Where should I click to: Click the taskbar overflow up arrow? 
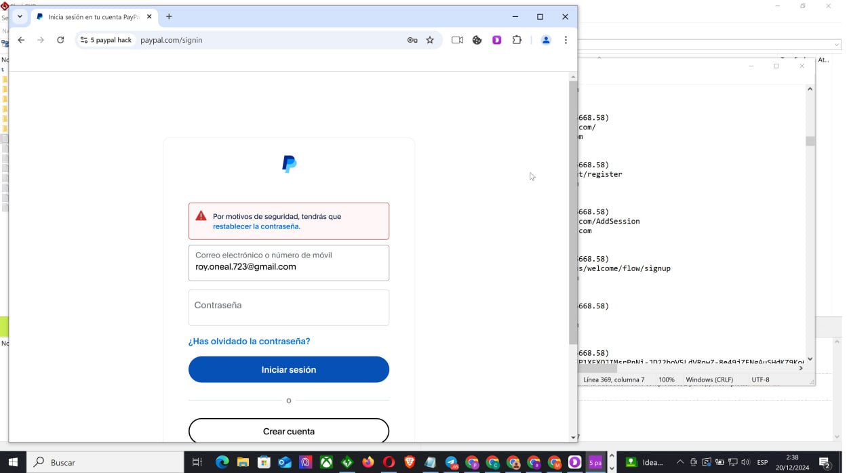pyautogui.click(x=612, y=456)
